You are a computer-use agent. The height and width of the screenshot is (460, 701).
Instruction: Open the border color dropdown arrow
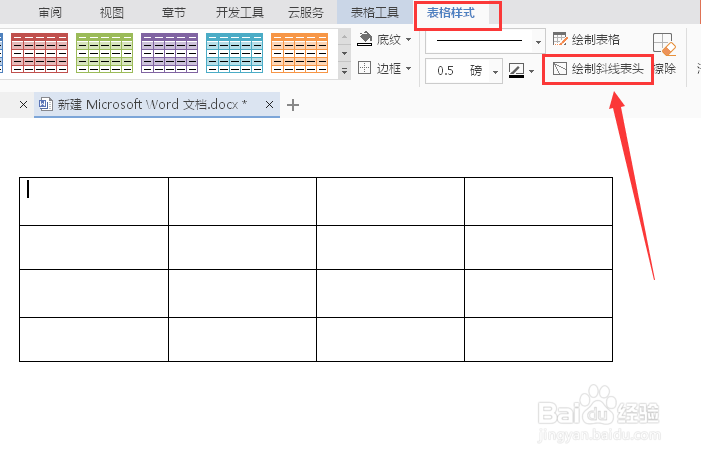pos(531,71)
